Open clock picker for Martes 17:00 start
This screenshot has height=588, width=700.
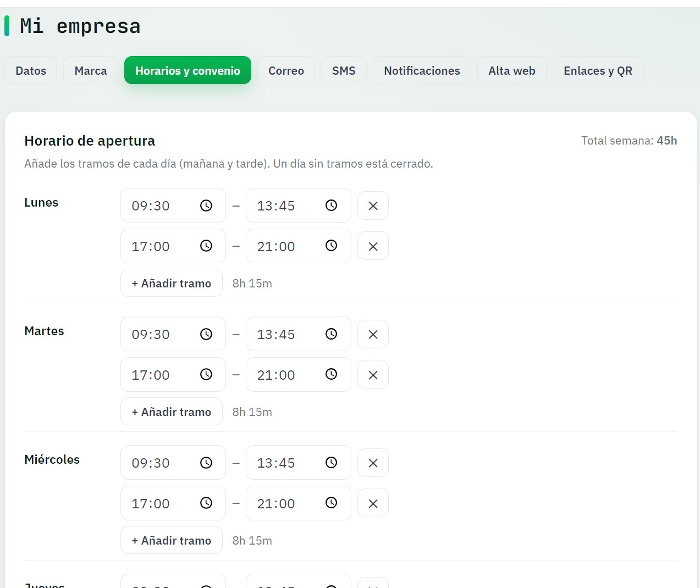[x=206, y=374]
